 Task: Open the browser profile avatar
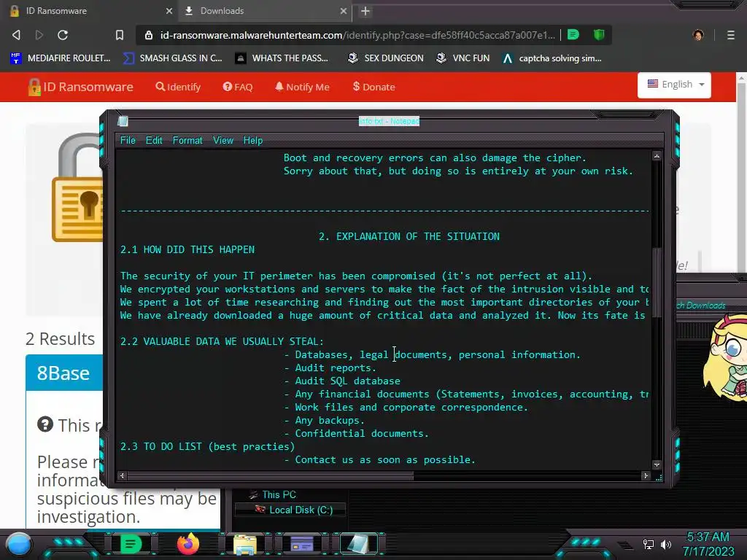tap(698, 35)
